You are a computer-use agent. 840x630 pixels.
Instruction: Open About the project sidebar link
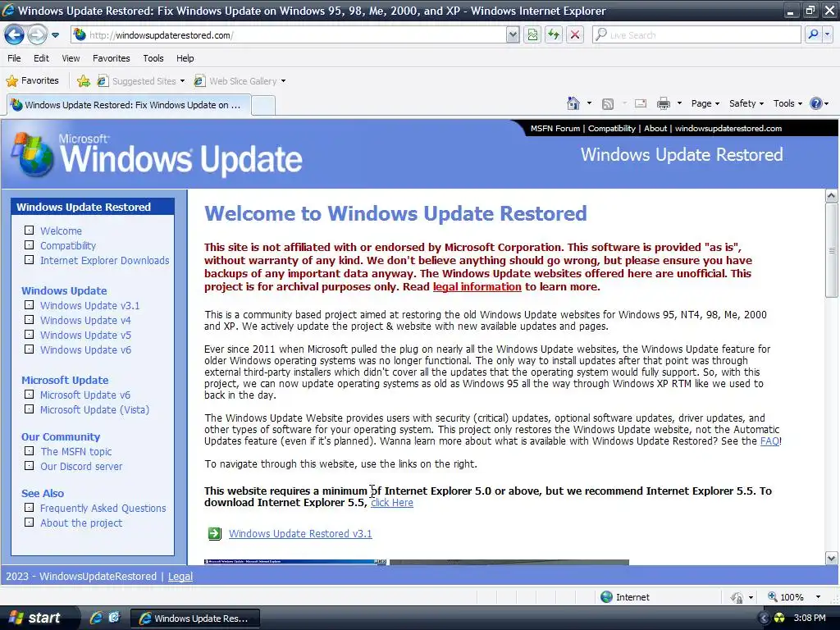pos(81,523)
